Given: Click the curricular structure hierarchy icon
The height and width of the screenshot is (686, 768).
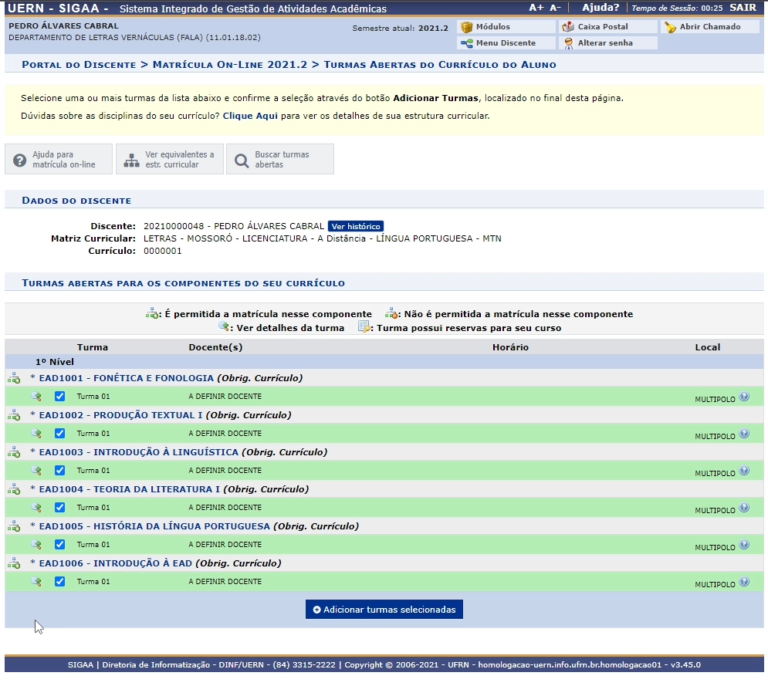Looking at the screenshot, I should coord(131,160).
